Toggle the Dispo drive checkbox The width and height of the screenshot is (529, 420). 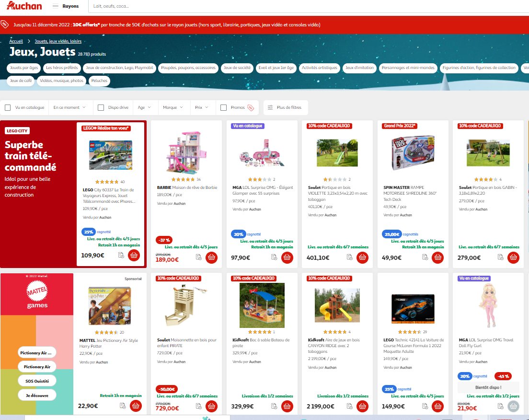pos(101,107)
